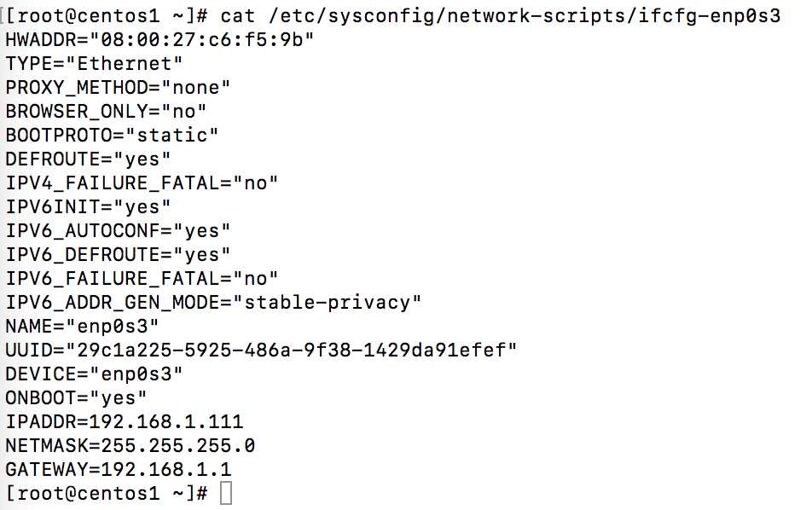Click the UUID value string
This screenshot has width=812, height=510.
[291, 351]
